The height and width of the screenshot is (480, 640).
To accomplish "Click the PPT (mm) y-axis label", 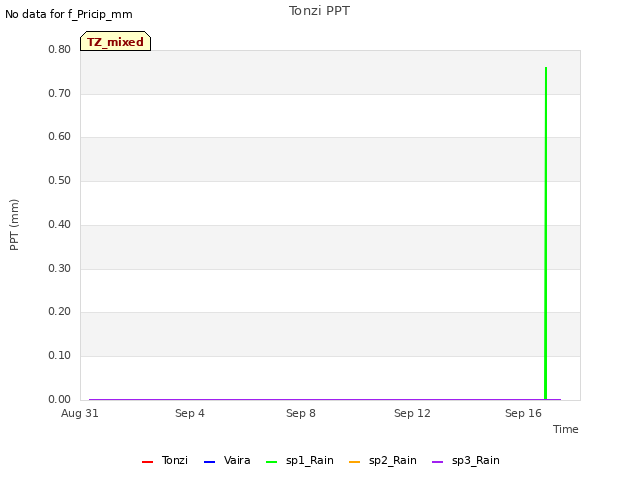I will click(14, 224).
